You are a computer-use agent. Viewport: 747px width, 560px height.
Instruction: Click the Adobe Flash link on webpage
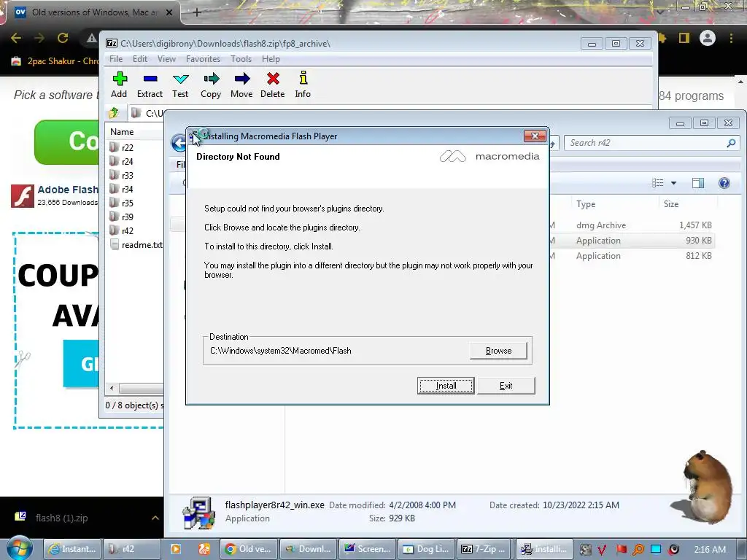[68, 190]
